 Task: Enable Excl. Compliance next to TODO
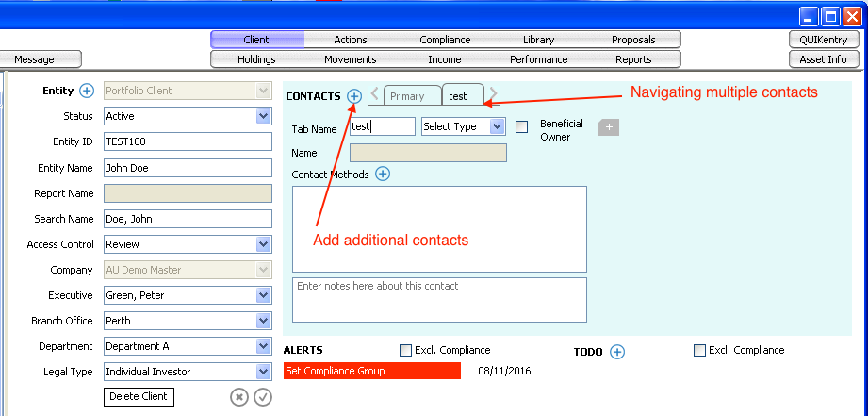tap(699, 351)
